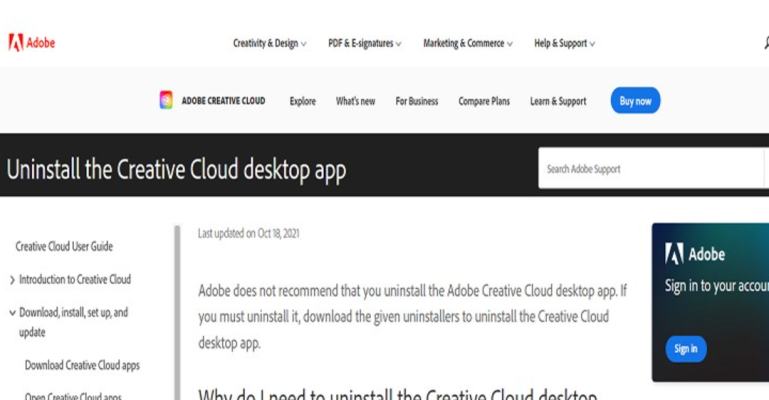Screen dimensions: 769x400
Task: Visit the Learn & Support section
Action: tap(558, 101)
